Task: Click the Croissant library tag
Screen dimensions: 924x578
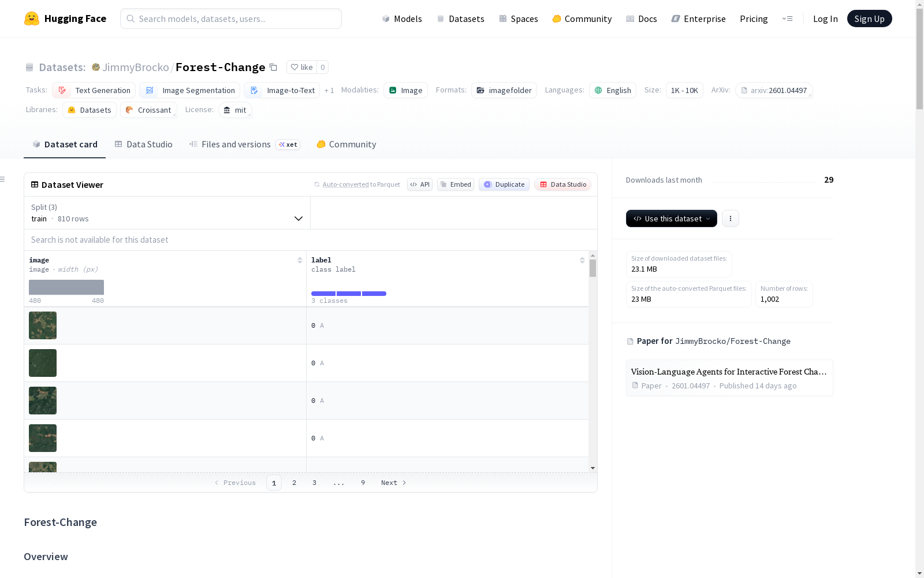Action: click(148, 110)
